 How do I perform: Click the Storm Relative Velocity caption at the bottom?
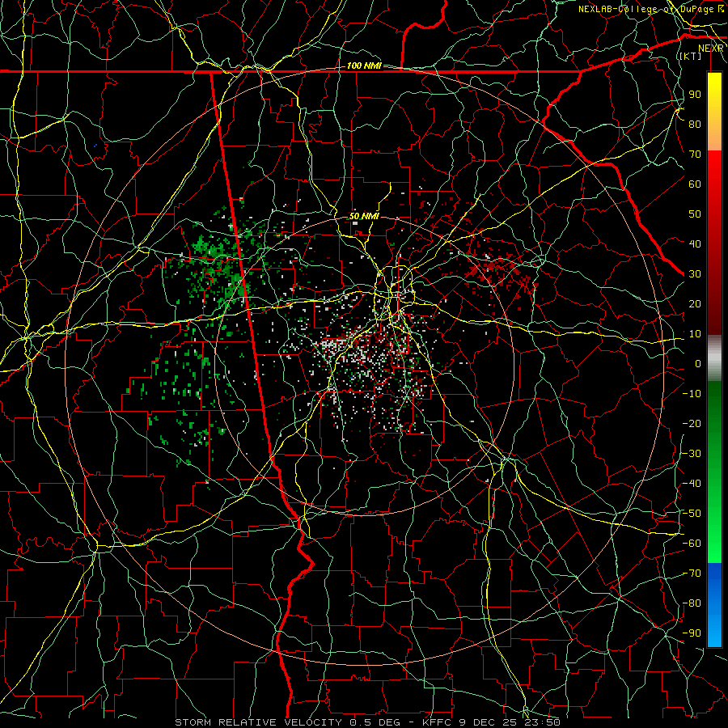click(367, 722)
